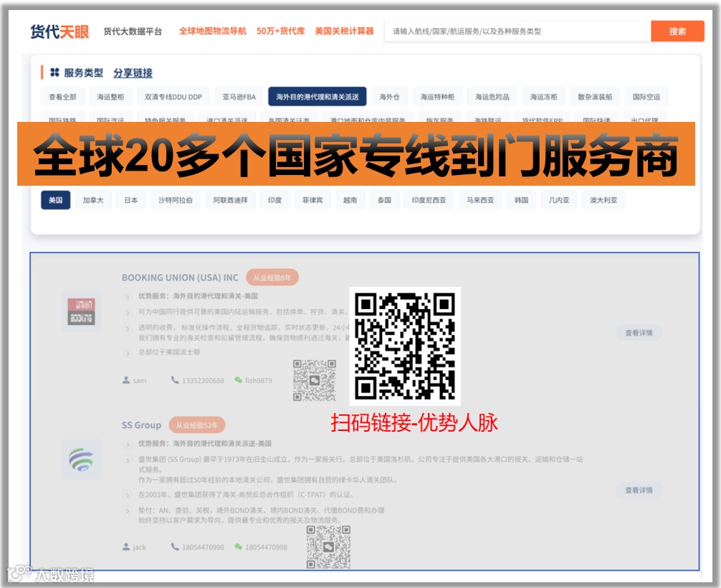Select 海运整柜 service type
Viewport: 721px width, 588px height.
point(110,97)
